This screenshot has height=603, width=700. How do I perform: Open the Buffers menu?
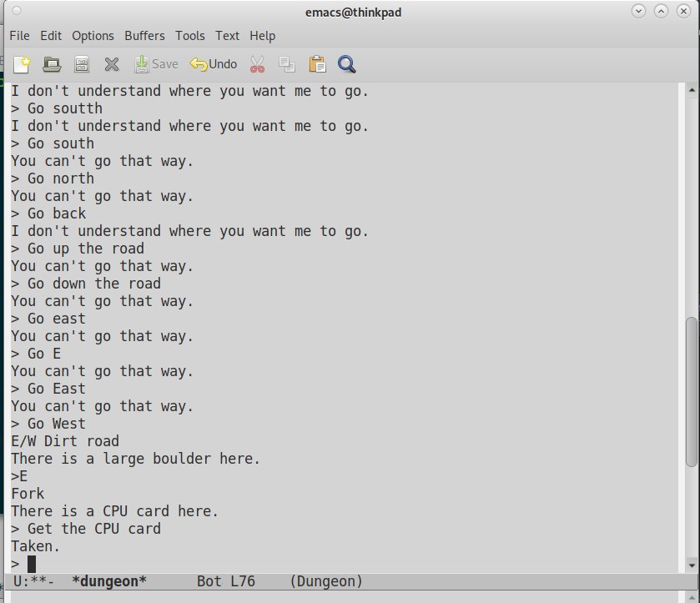[x=144, y=36]
